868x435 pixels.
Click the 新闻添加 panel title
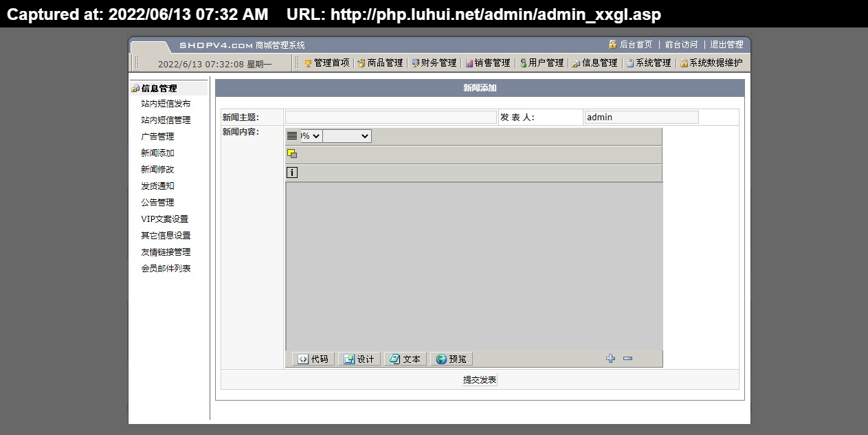click(x=480, y=88)
